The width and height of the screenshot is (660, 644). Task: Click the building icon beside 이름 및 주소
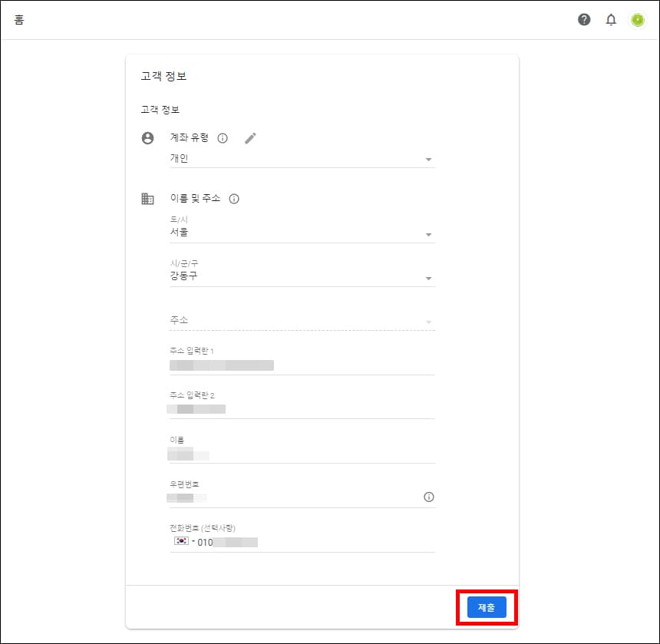point(147,198)
